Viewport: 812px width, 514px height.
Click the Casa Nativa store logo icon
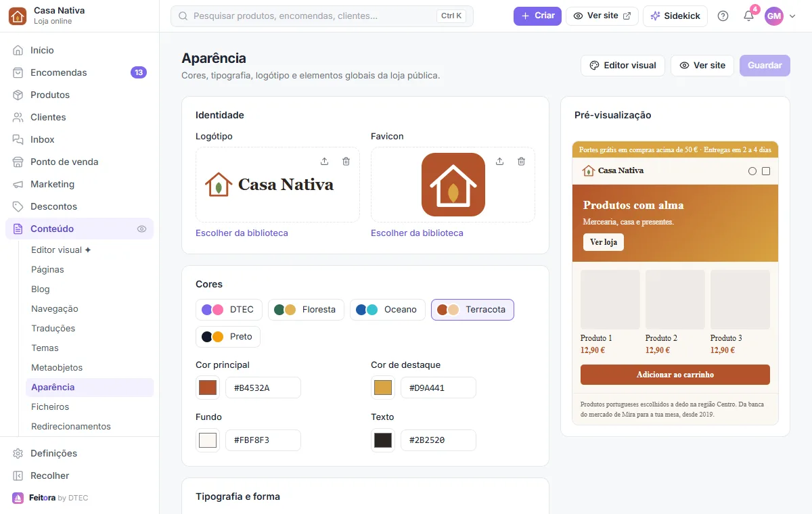[x=18, y=16]
